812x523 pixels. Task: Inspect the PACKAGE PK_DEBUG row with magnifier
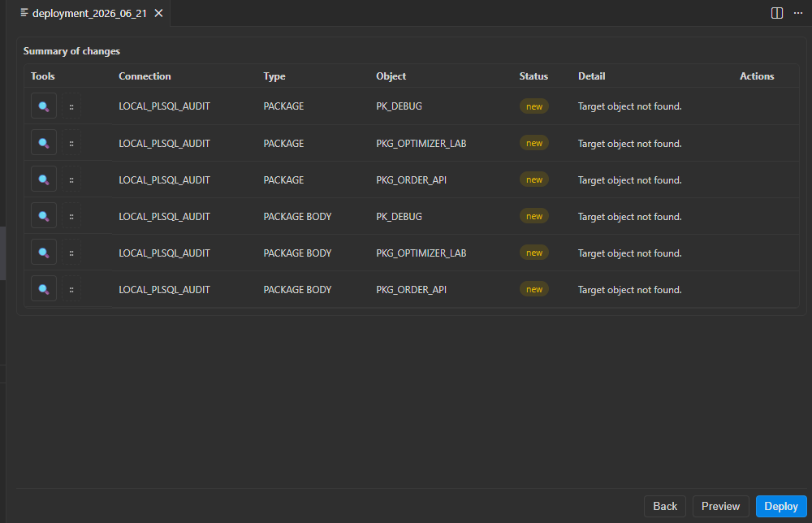tap(44, 106)
